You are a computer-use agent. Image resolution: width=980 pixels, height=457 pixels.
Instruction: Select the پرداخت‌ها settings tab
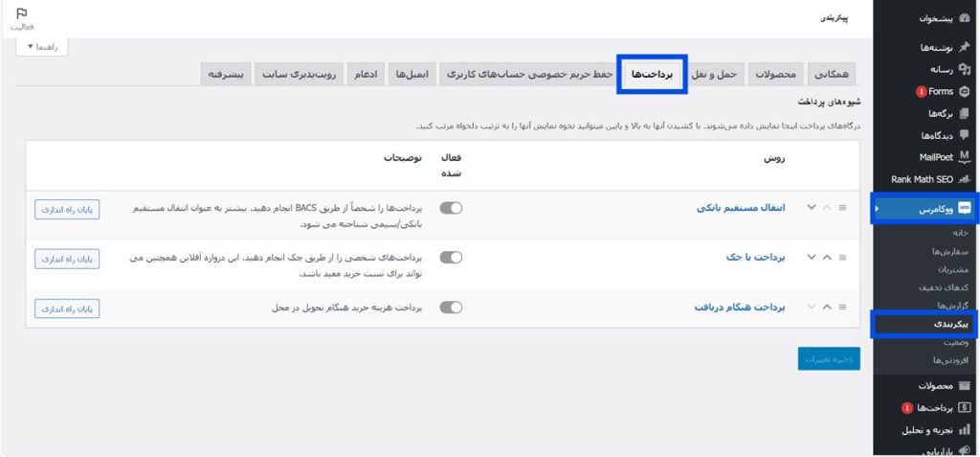(653, 74)
